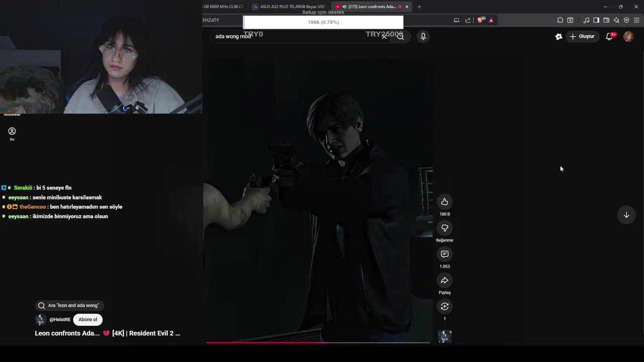
Task: Open @HeistRE channel avatar
Action: pyautogui.click(x=41, y=319)
